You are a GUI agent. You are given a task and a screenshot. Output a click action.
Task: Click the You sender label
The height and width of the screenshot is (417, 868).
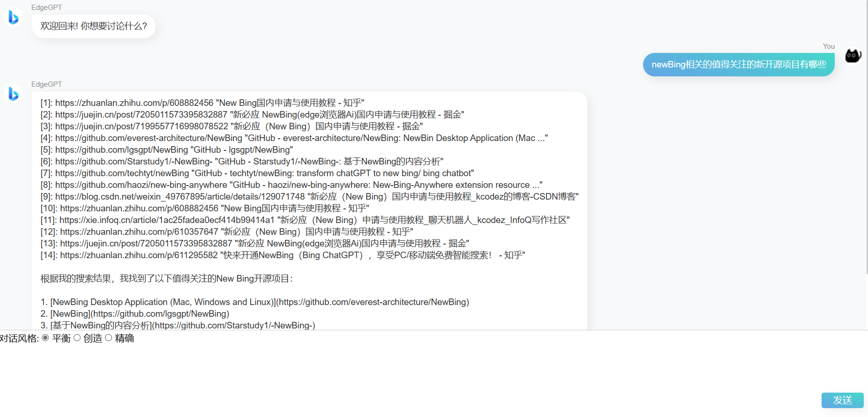(x=829, y=46)
